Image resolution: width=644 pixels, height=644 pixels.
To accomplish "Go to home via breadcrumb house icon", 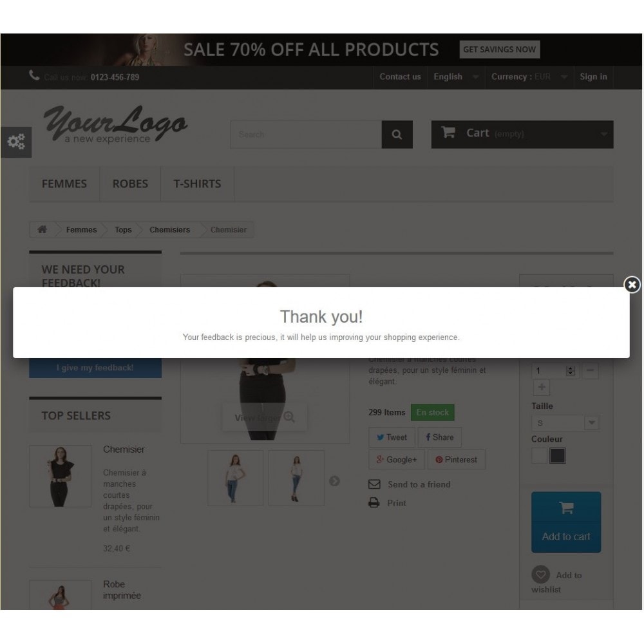I will (x=42, y=229).
